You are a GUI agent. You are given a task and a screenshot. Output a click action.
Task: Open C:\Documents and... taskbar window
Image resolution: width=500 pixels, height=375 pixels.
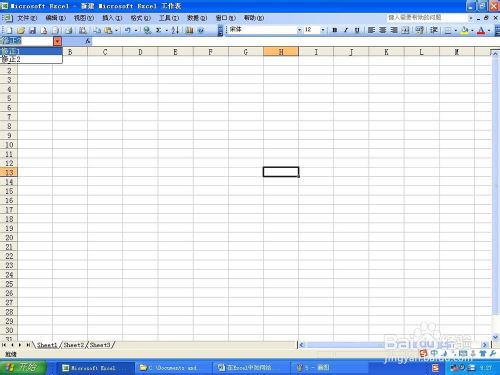(x=173, y=368)
